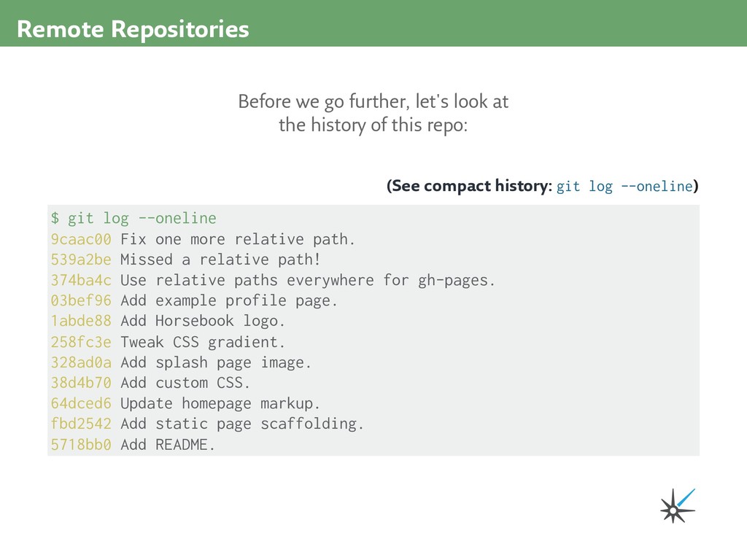Click commit hash 5718bb0
This screenshot has height=560, width=747.
click(81, 445)
